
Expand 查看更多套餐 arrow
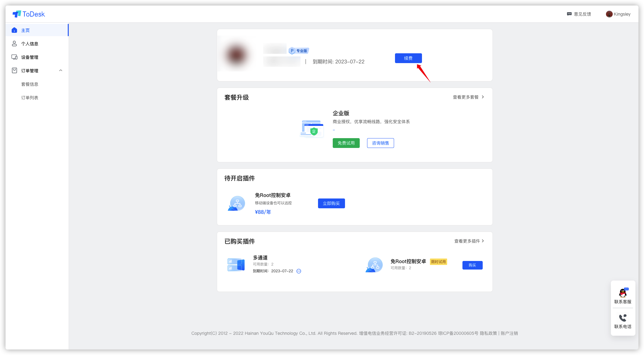pyautogui.click(x=483, y=97)
